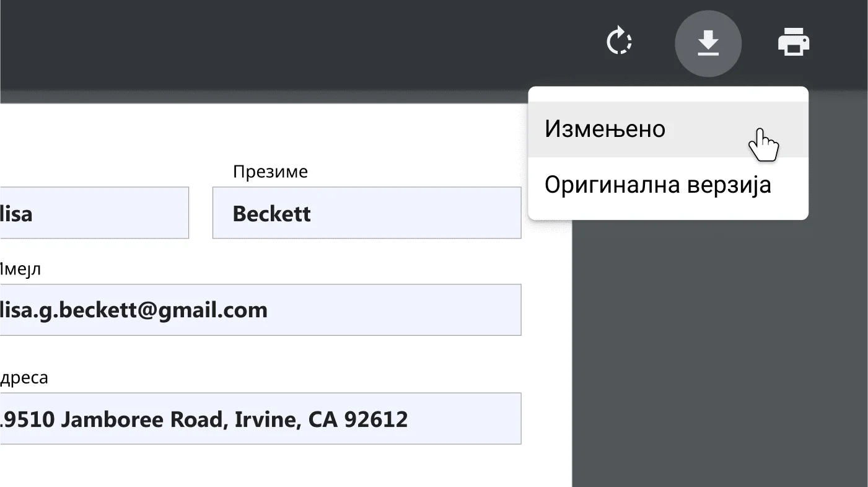This screenshot has width=868, height=487.
Task: Select the email field with lisa.g.beckett@gmail.com
Action: (x=260, y=310)
